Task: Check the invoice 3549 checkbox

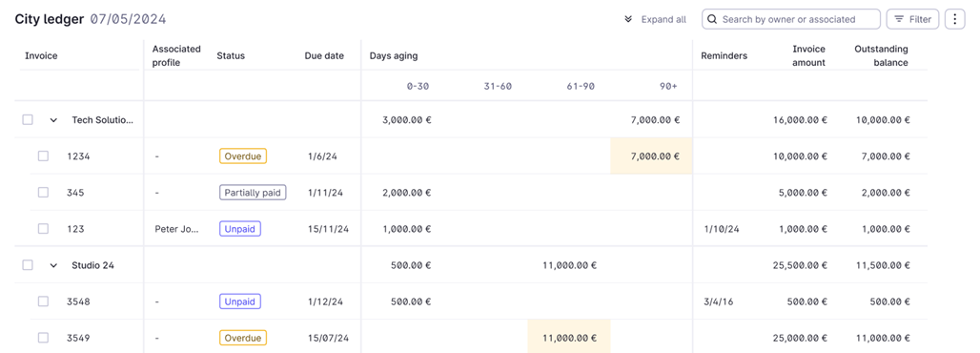Action: (x=43, y=338)
